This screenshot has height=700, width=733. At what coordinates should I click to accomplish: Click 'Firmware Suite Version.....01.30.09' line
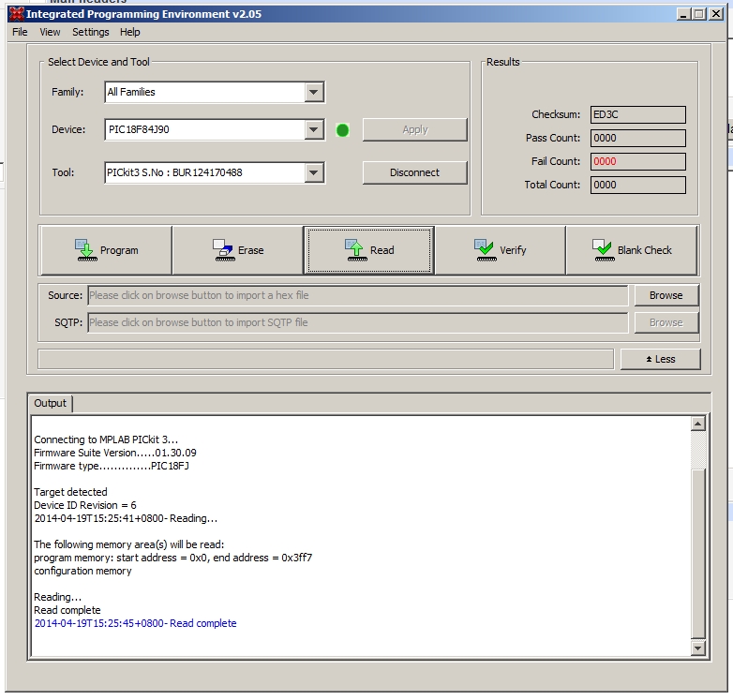[115, 453]
